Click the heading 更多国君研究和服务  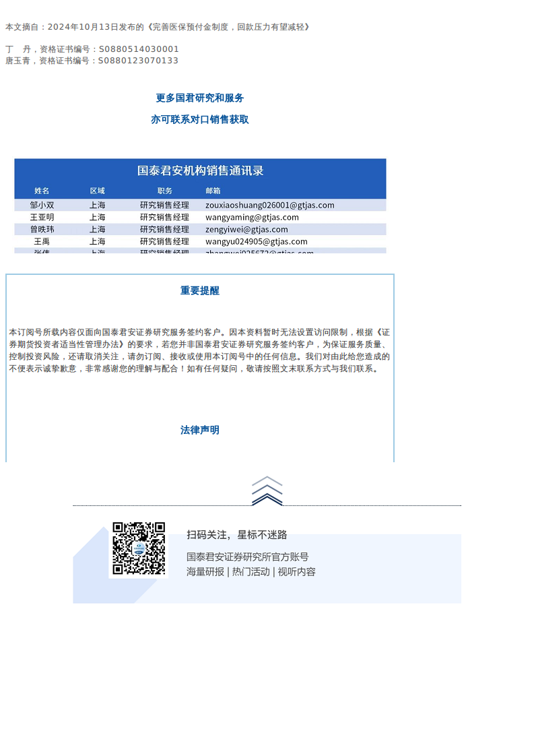click(x=199, y=98)
